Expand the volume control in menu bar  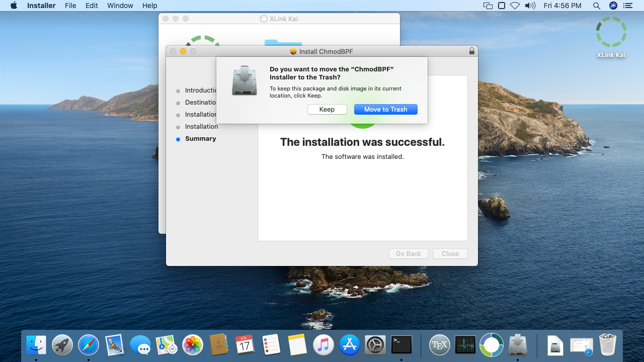(530, 6)
